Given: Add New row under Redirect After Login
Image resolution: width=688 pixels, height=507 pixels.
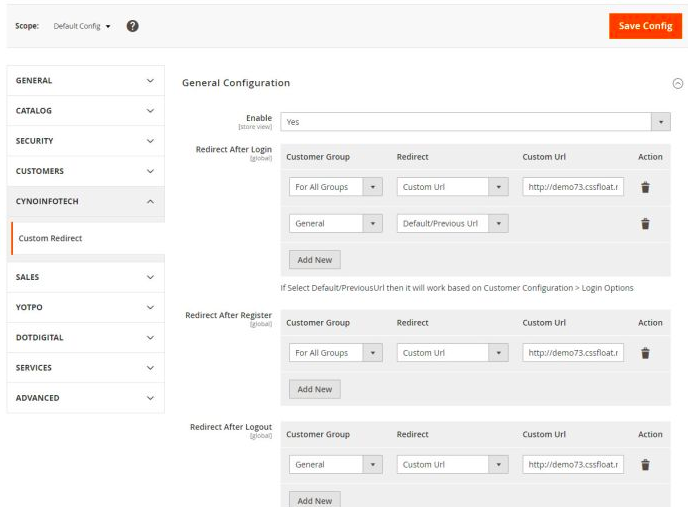Looking at the screenshot, I should coord(315,260).
